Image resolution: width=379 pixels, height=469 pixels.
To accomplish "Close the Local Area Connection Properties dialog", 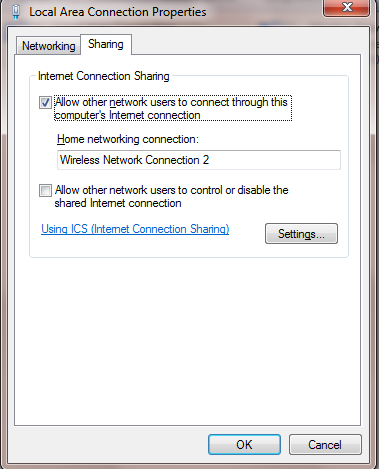I will click(x=346, y=7).
